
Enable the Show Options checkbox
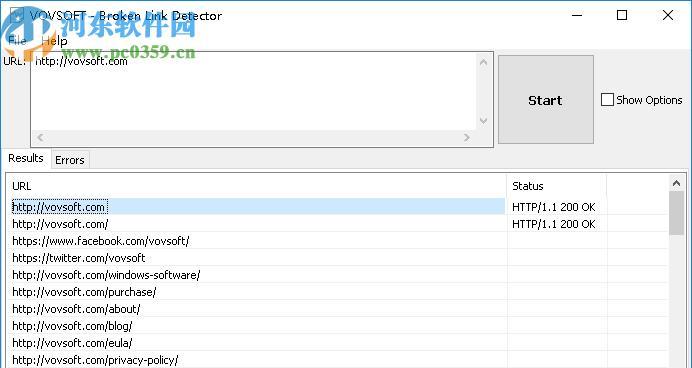[x=607, y=100]
